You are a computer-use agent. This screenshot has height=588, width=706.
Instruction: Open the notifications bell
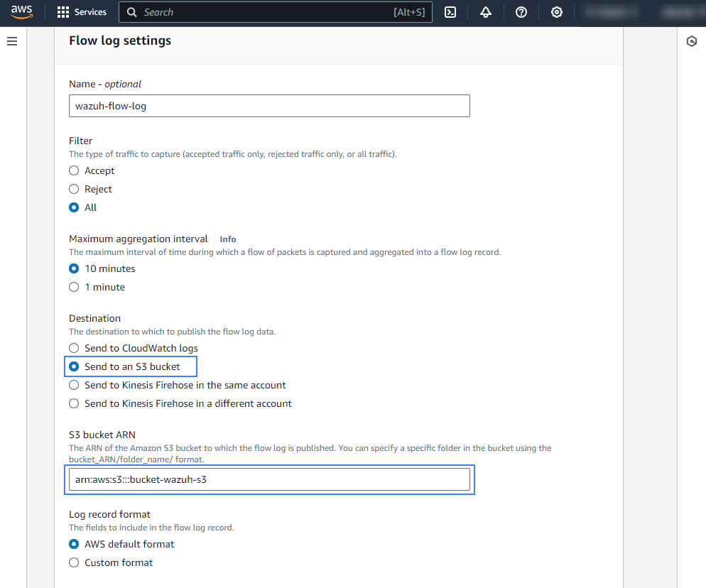486,12
